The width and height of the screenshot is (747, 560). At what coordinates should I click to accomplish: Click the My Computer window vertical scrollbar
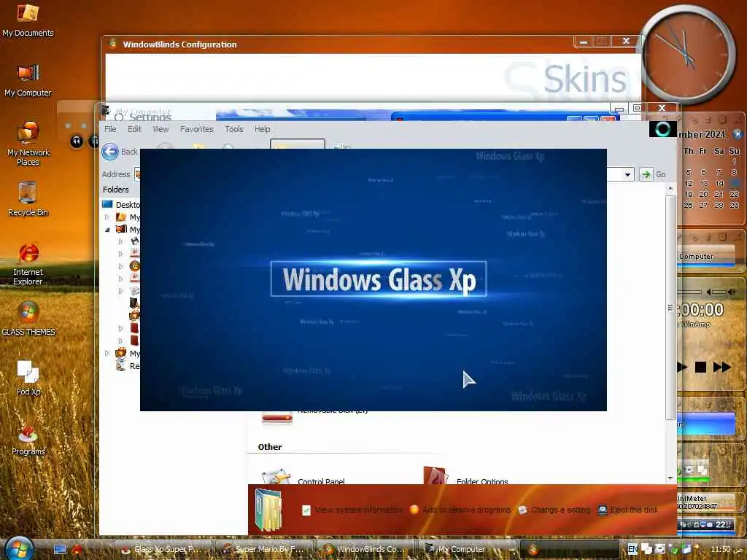click(x=670, y=307)
